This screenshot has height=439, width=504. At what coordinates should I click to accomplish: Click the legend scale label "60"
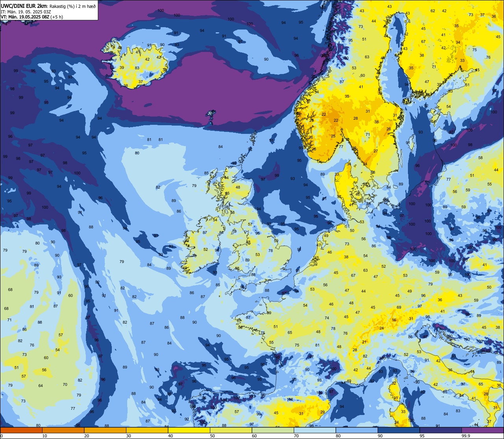tap(254, 436)
